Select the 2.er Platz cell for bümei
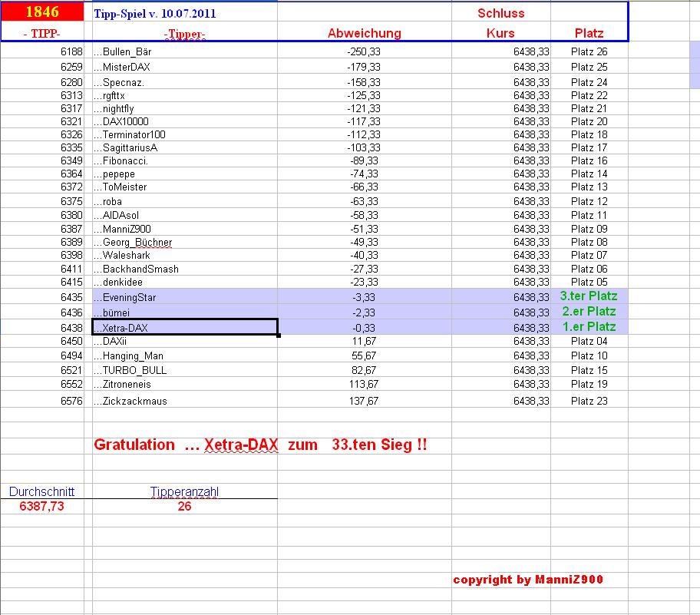The width and height of the screenshot is (700, 615). (590, 312)
